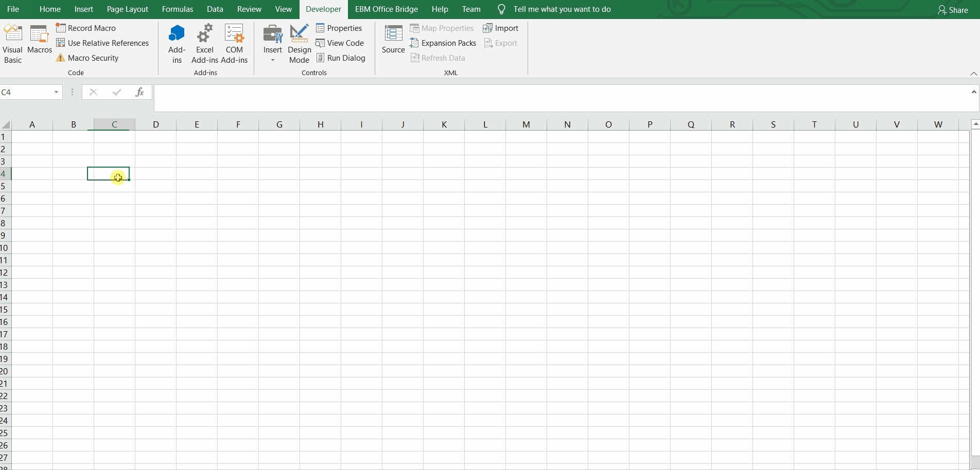Toggle Use Relative References
This screenshot has height=470, width=980.
pos(103,43)
